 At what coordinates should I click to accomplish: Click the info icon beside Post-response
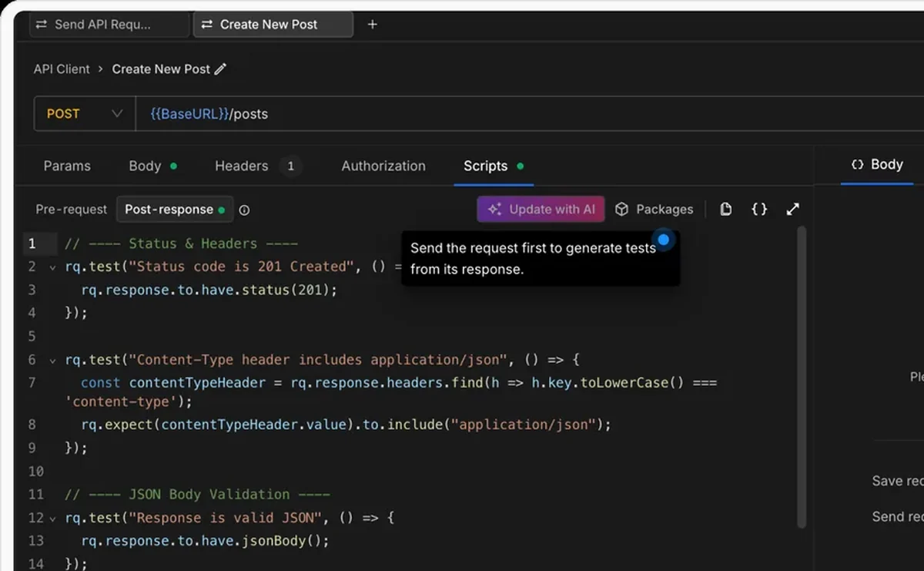tap(244, 210)
